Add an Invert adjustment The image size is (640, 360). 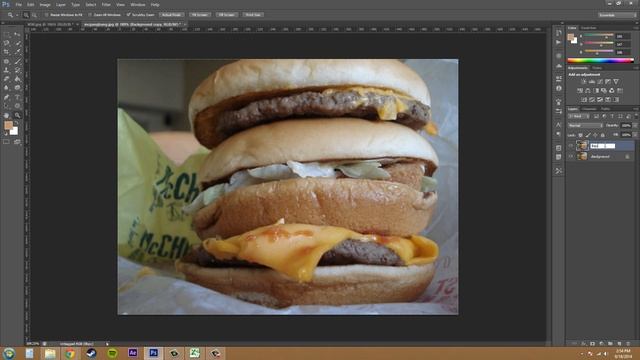pos(584,100)
